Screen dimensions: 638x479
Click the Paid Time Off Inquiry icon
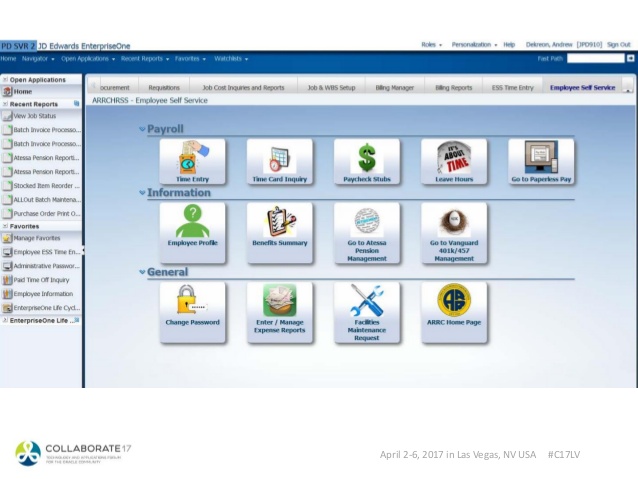click(x=7, y=280)
